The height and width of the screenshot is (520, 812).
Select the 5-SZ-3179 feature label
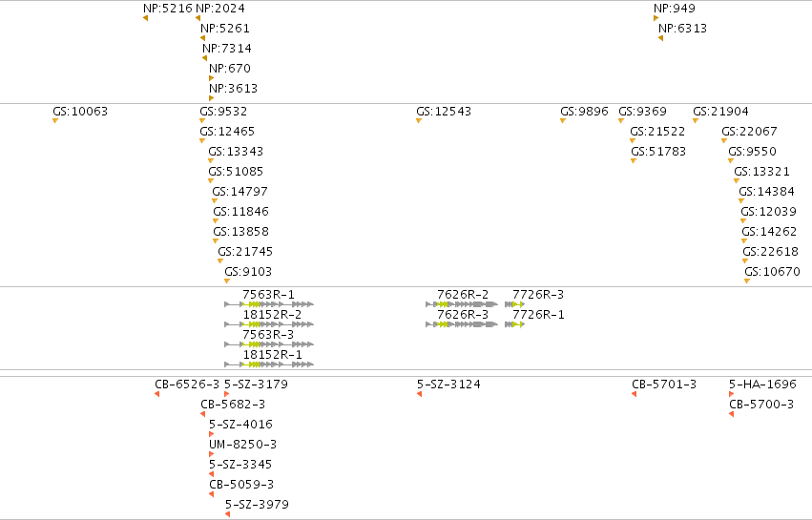(257, 385)
